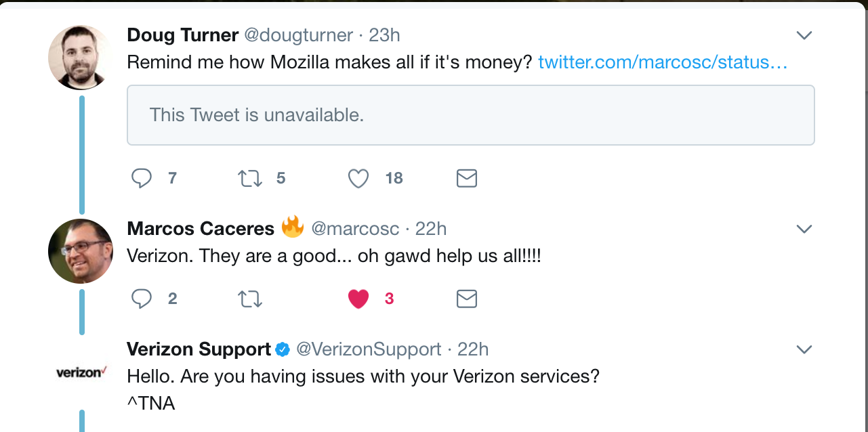Retweet Marcos Caceres' tweet
The width and height of the screenshot is (868, 432).
249,299
